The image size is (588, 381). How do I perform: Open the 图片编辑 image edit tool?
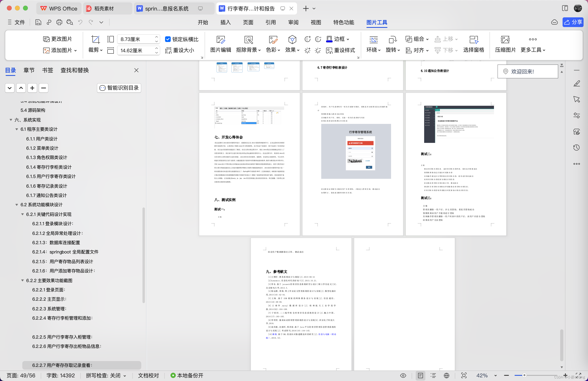coord(220,40)
